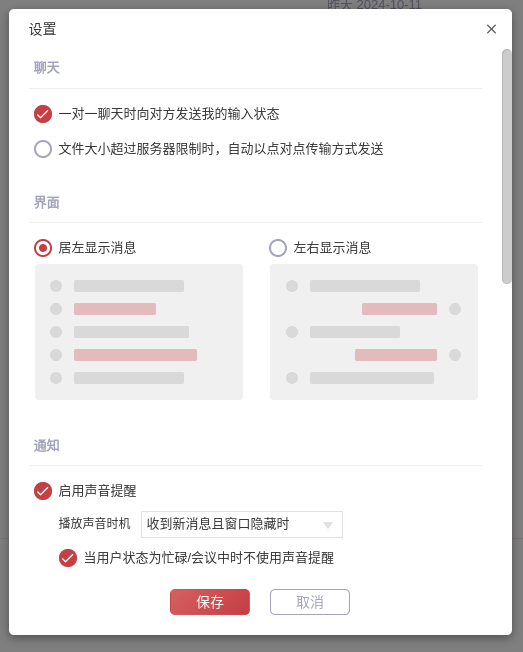Click the 一对一聊天时向对方发送我的输入状态 label text
523x652 pixels.
(x=169, y=114)
